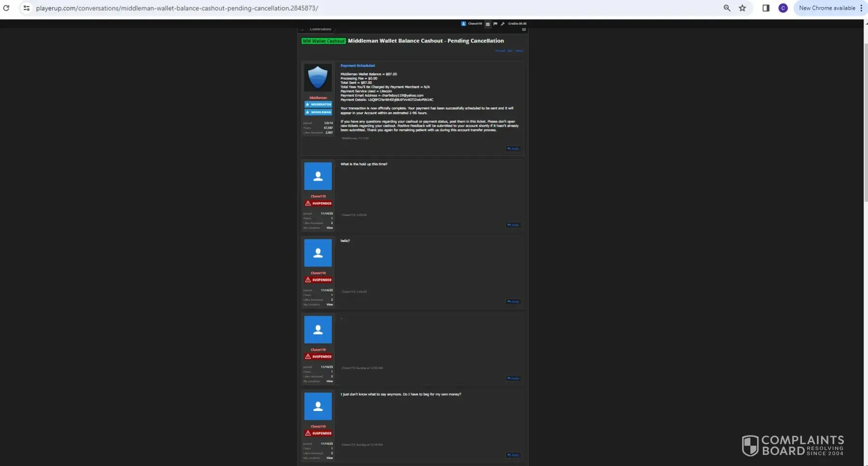The width and height of the screenshot is (868, 466).
Task: View location in the first Chavo119 post
Action: [x=329, y=228]
